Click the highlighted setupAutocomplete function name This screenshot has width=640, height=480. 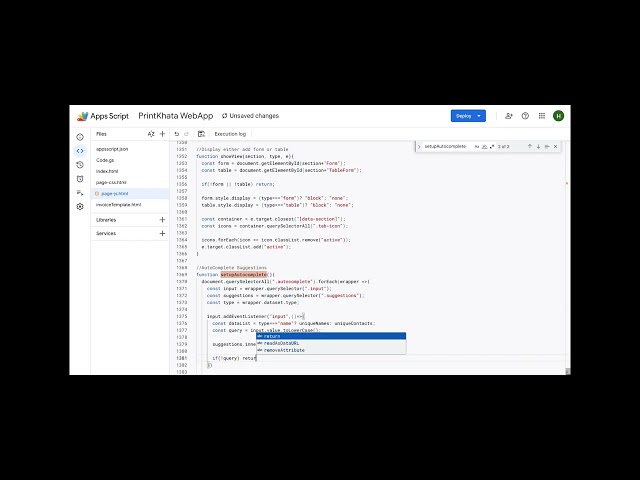pos(244,275)
